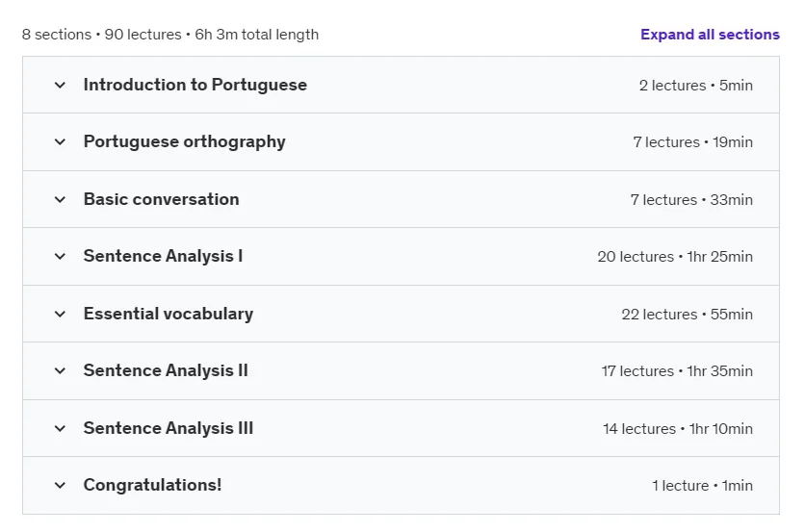Expand the Basic conversation chevron arrow
Viewport: 805px width, 532px height.
tap(60, 199)
